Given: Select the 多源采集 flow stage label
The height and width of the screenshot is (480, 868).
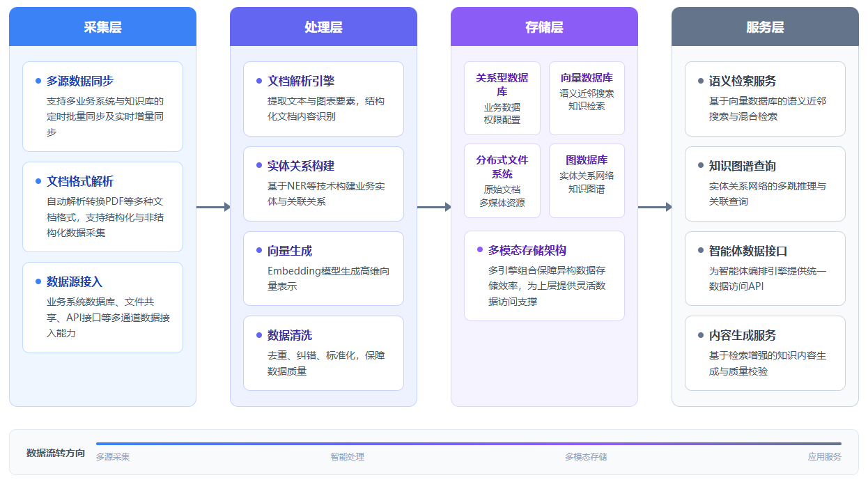Looking at the screenshot, I should click(113, 457).
